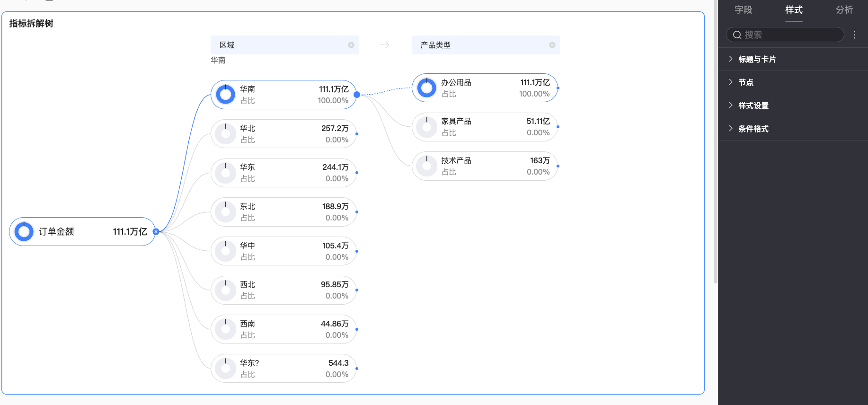The image size is (868, 405).
Task: Click the arrow between 区域 and 产品类型
Action: (x=384, y=45)
